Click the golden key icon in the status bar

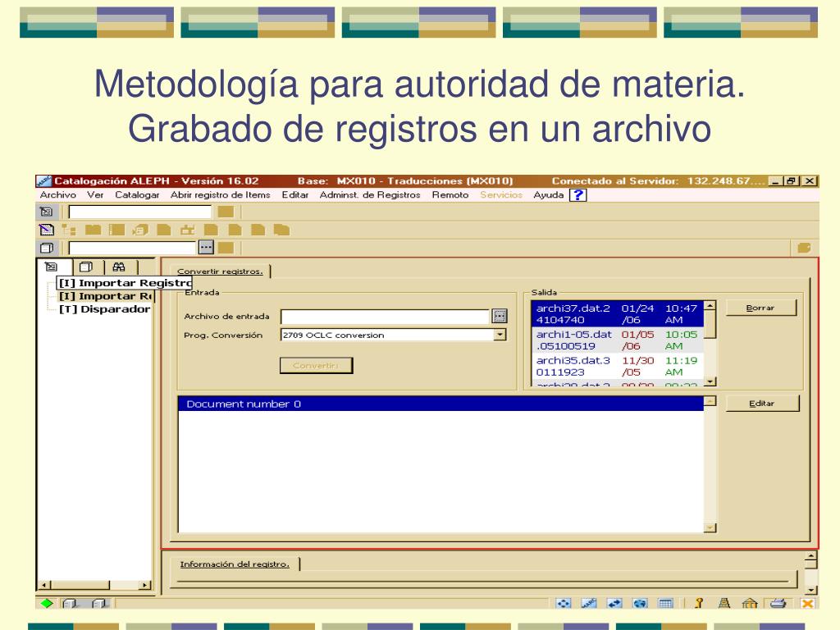point(699,603)
